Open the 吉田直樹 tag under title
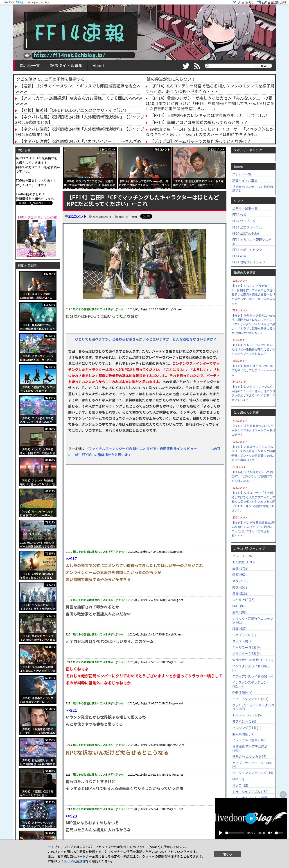Image resolution: width=289 pixels, height=868 pixels. tap(131, 217)
